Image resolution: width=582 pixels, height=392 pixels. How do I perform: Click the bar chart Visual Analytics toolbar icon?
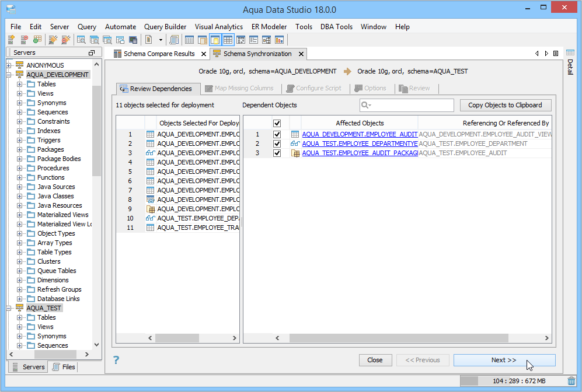point(279,40)
